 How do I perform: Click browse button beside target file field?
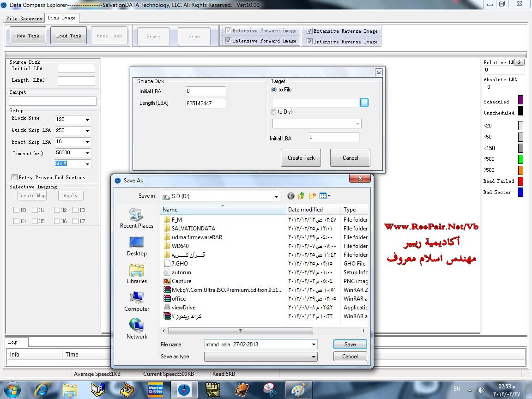click(364, 103)
